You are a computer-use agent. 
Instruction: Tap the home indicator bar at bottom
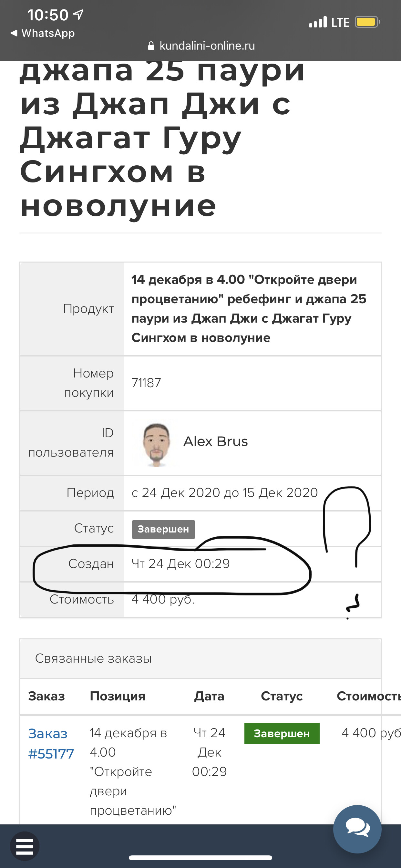click(200, 858)
